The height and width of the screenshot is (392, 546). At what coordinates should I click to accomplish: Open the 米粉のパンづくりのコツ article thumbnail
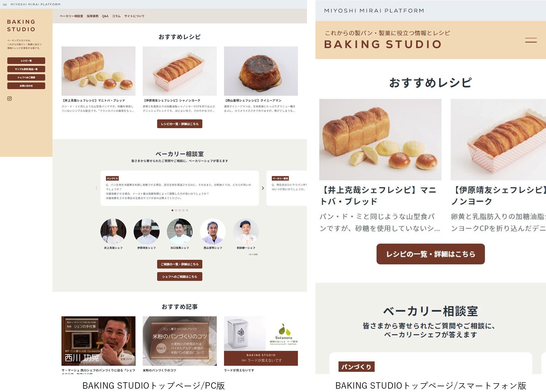(180, 341)
